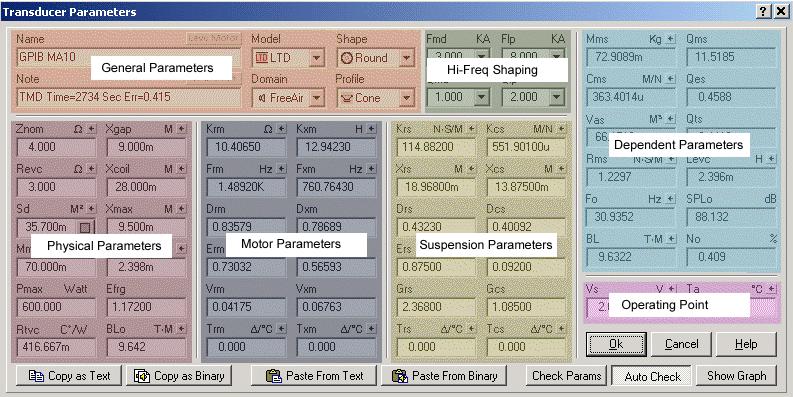Click the unit scale button beside Txm
The height and width of the screenshot is (397, 793).
pos(372,329)
